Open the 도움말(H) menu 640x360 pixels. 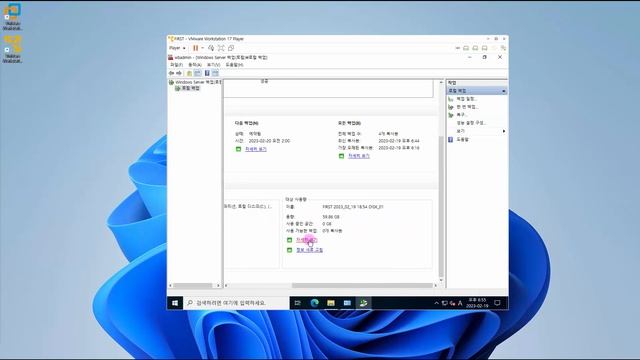(x=234, y=65)
